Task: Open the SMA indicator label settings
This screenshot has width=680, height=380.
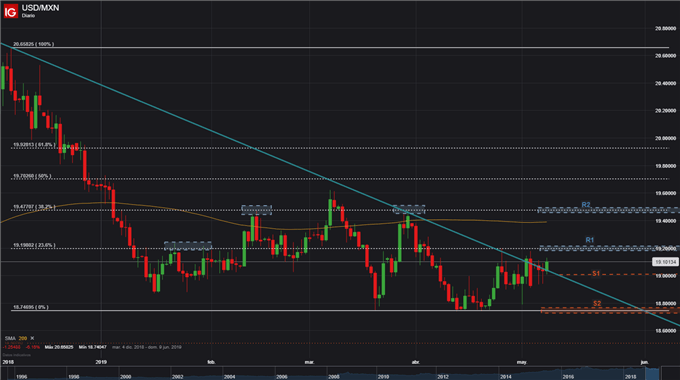Action: pyautogui.click(x=10, y=338)
